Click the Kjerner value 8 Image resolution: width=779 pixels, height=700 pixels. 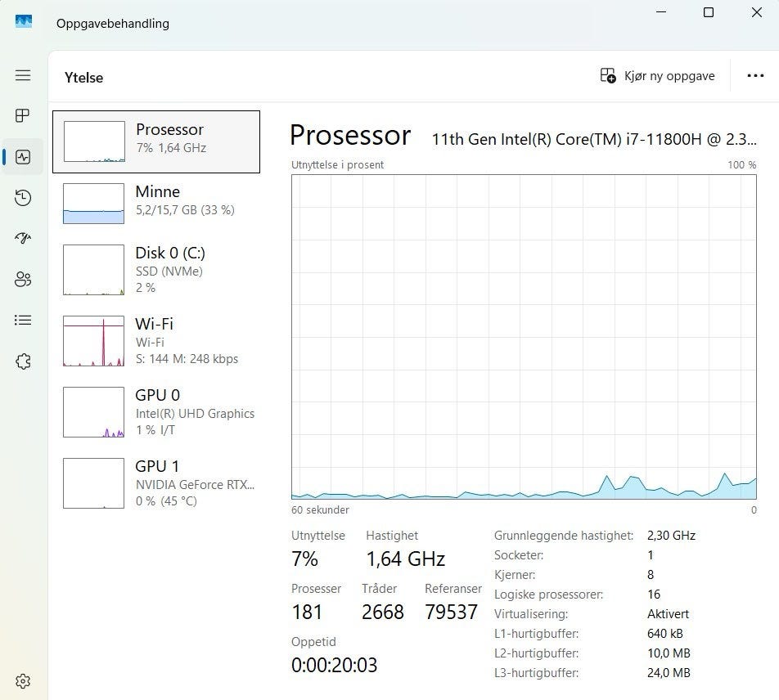(x=651, y=575)
